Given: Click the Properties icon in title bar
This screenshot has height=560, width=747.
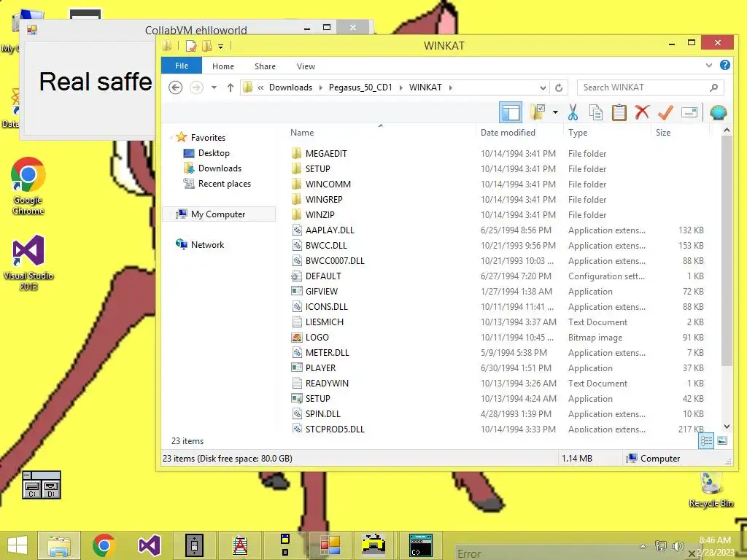Looking at the screenshot, I should pos(191,46).
